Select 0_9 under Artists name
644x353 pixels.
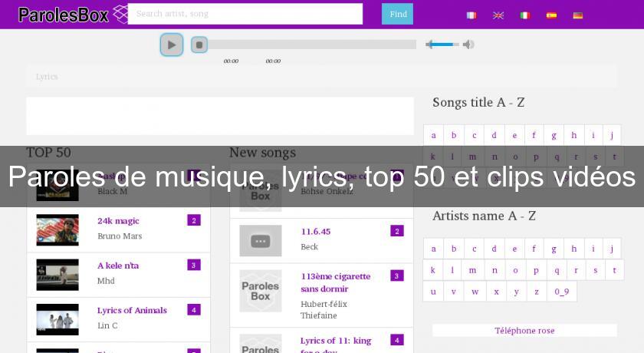[561, 292]
